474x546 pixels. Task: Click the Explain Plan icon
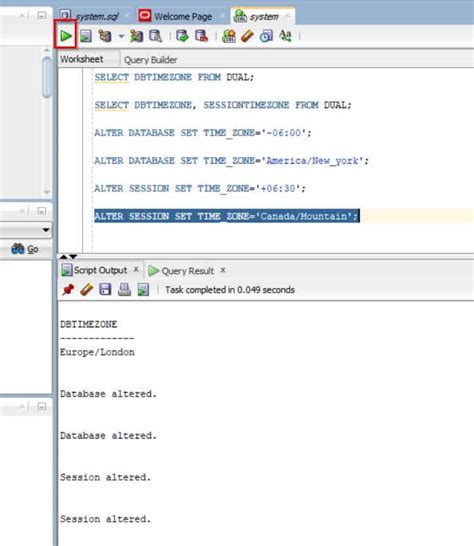coord(105,36)
